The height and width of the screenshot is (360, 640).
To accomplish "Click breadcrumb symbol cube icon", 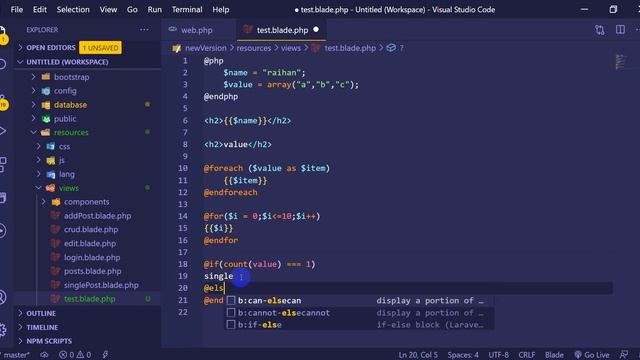I will pyautogui.click(x=391, y=48).
